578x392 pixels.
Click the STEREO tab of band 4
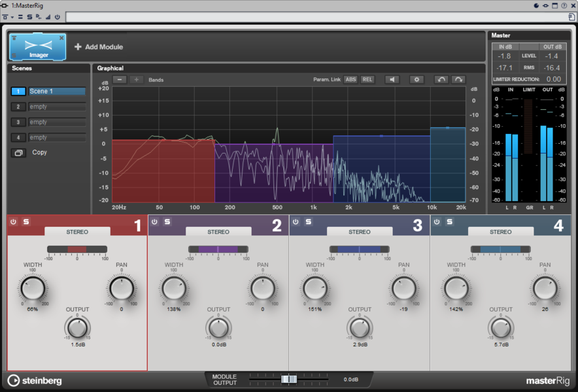click(x=501, y=232)
